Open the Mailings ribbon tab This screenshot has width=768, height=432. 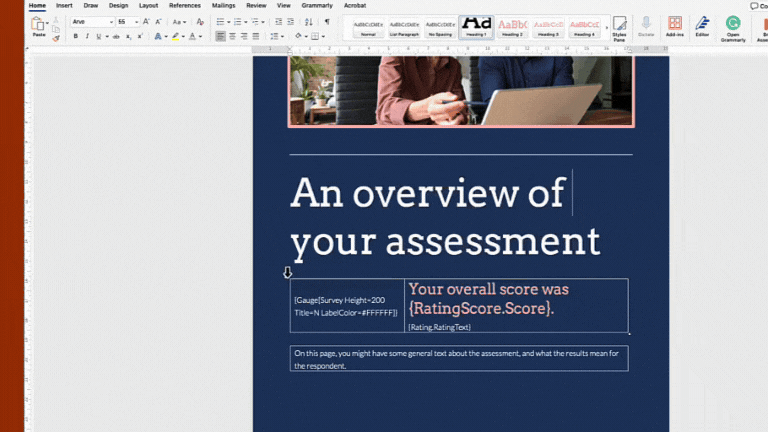(223, 5)
